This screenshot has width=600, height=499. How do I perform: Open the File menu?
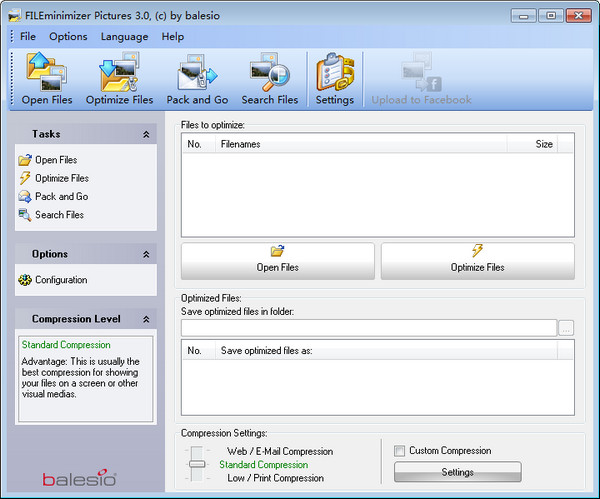(28, 36)
